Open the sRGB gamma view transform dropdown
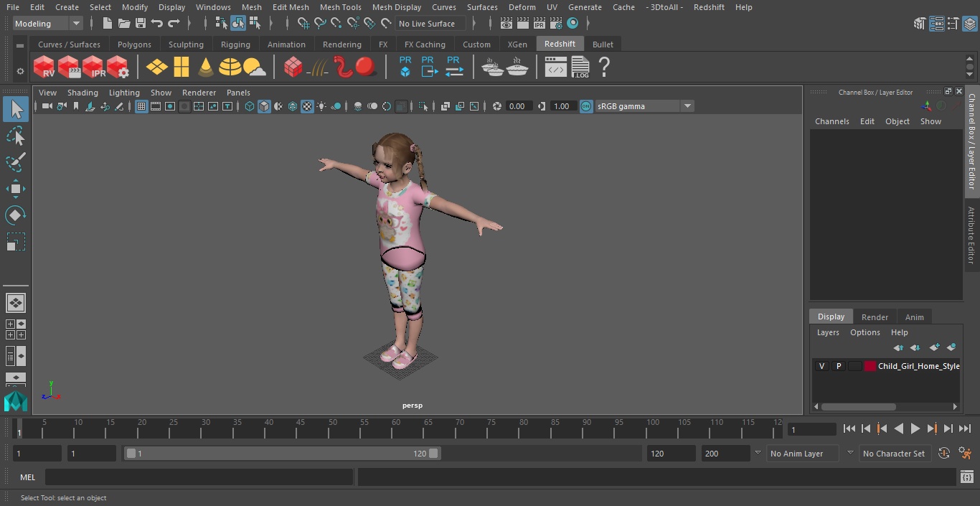 click(644, 106)
